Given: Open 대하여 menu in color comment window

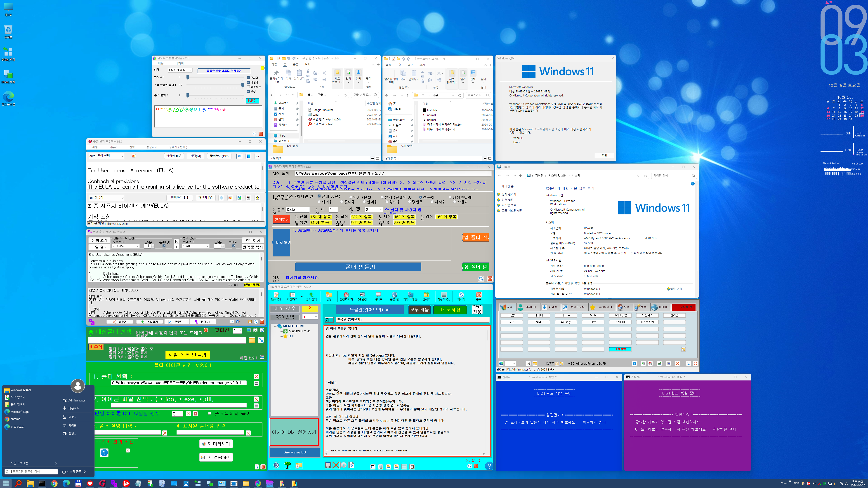Looking at the screenshot, I should [x=180, y=63].
